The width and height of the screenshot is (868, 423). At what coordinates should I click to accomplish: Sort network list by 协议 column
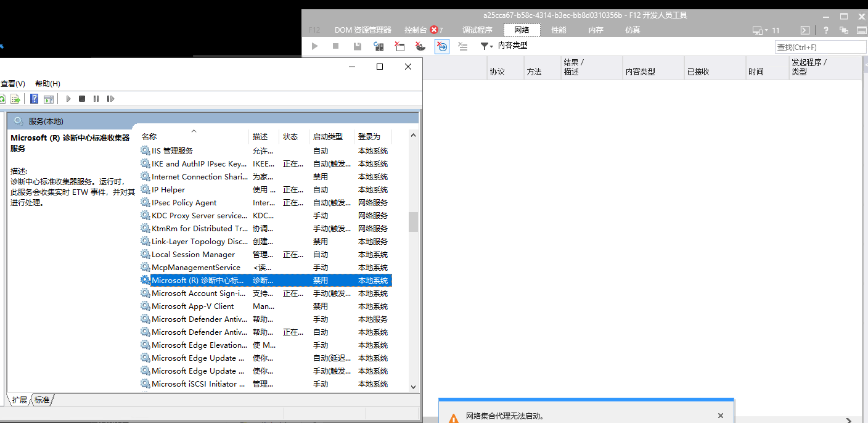click(506, 68)
